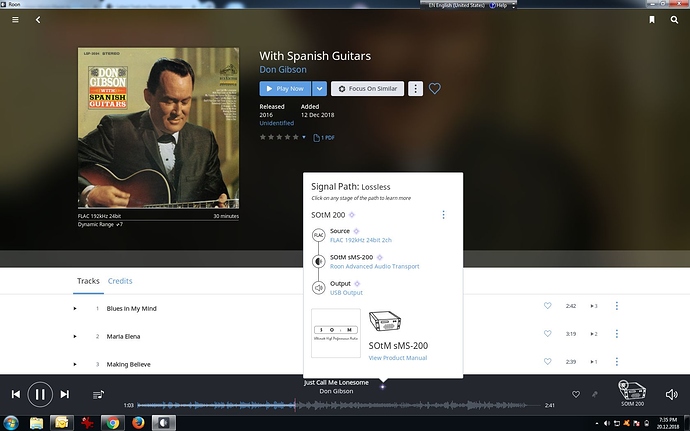The image size is (690, 431).
Task: Open the volume speaker control
Action: (672, 394)
